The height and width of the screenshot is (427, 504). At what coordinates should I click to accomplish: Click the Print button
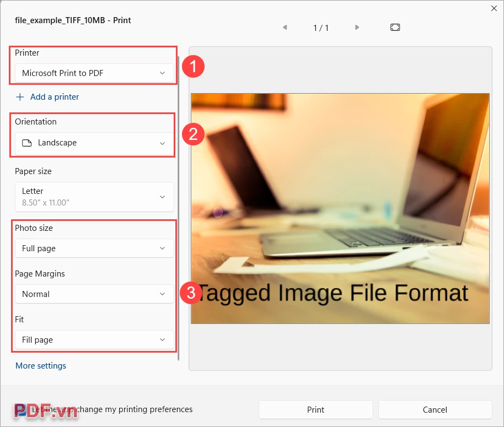(315, 410)
